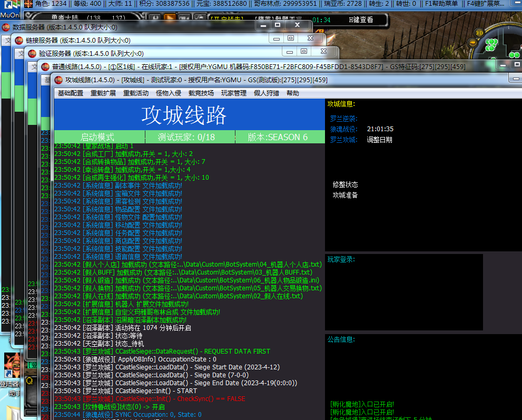Viewport: 522px width, 420px height.
Task: Click the 验证服务器 window title icon
Action: [x=32, y=53]
